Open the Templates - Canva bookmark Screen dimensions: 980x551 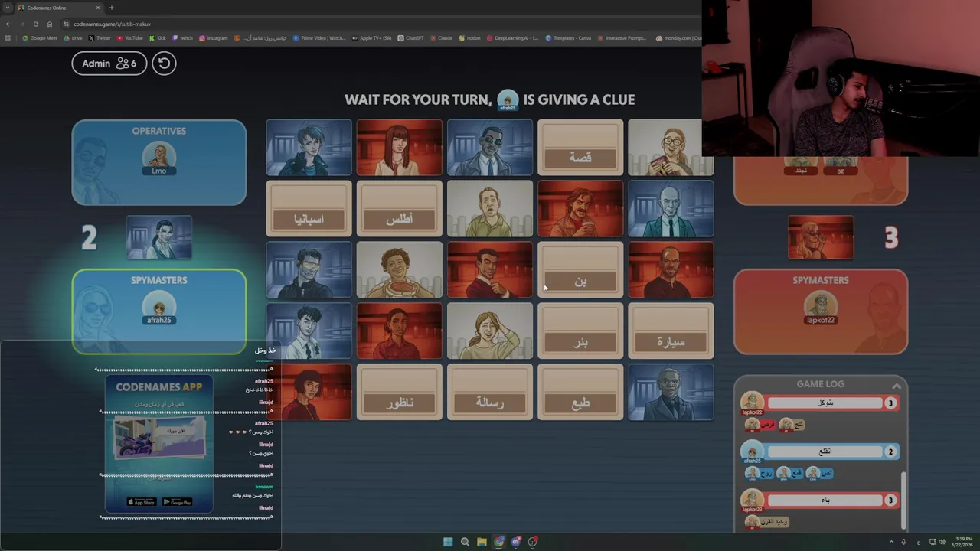point(568,38)
